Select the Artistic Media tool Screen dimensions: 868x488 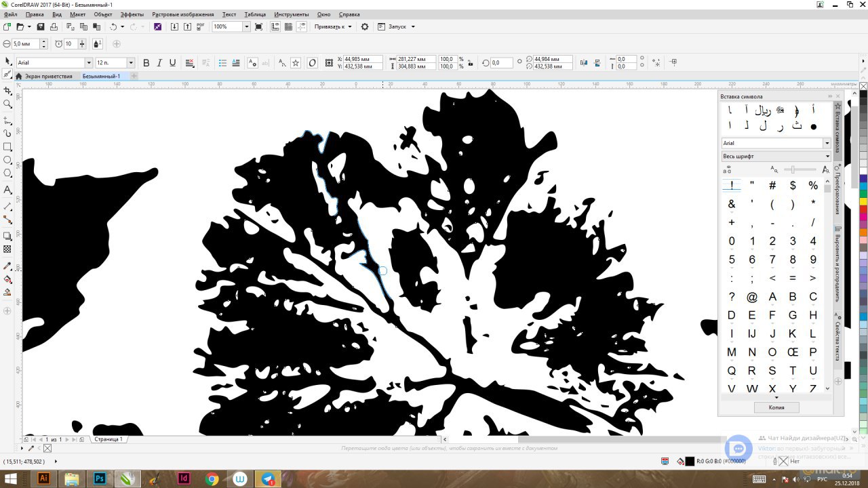tap(7, 133)
